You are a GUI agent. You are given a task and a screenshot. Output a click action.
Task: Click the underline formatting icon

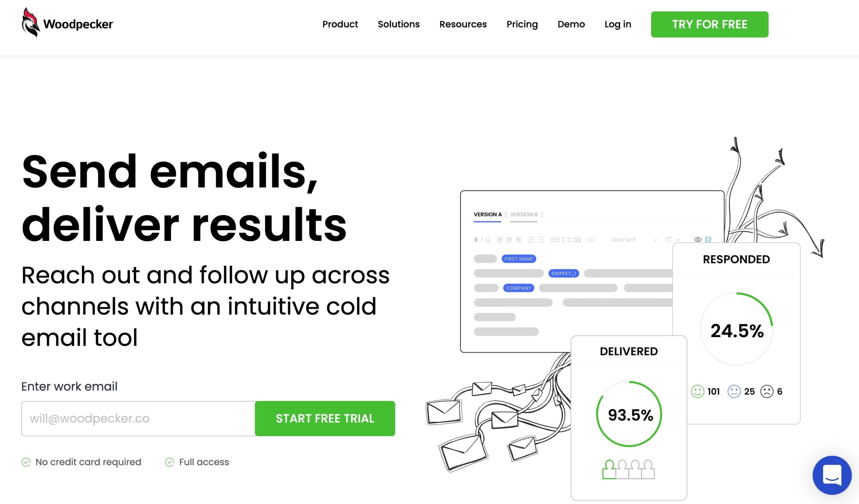pyautogui.click(x=490, y=241)
